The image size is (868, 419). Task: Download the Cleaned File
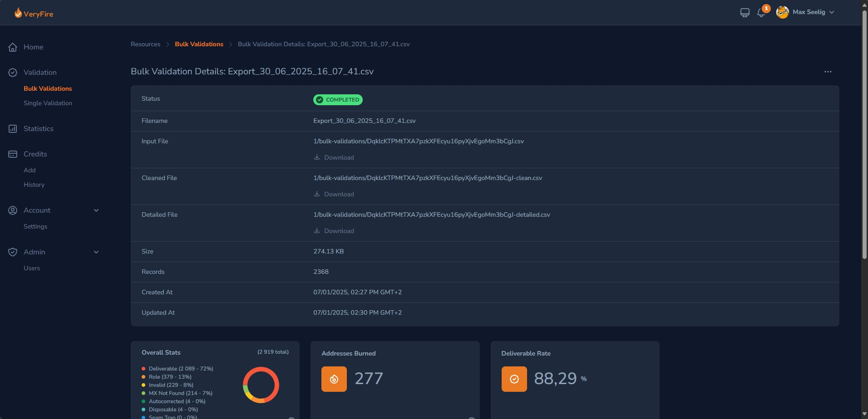(334, 194)
